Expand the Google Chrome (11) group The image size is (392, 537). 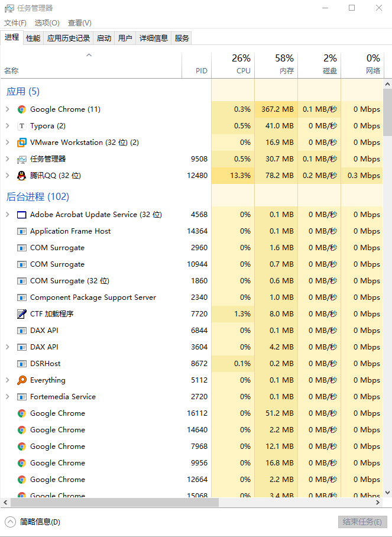[x=8, y=109]
